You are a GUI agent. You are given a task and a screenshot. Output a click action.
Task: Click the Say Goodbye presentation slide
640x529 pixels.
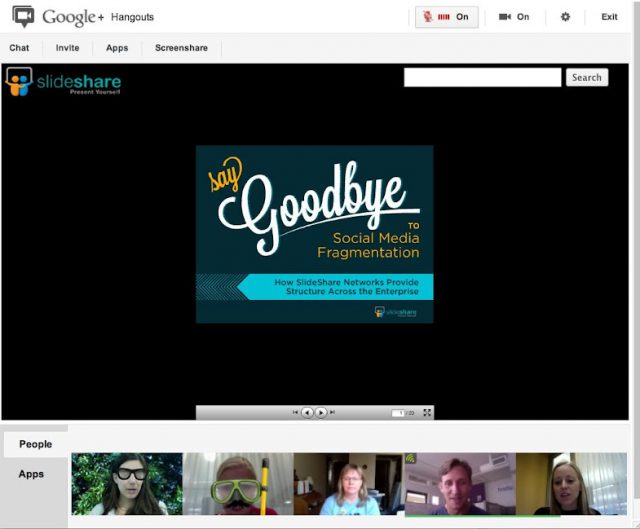click(x=314, y=234)
